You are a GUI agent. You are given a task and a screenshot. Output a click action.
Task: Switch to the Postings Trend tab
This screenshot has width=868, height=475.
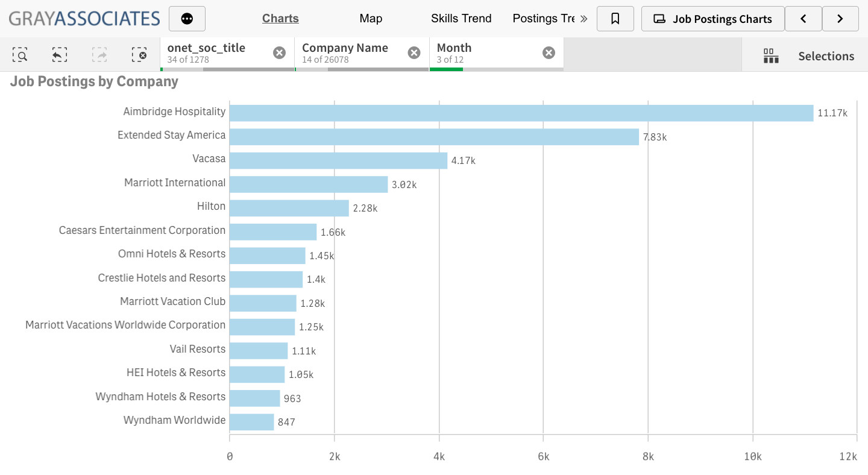(544, 19)
